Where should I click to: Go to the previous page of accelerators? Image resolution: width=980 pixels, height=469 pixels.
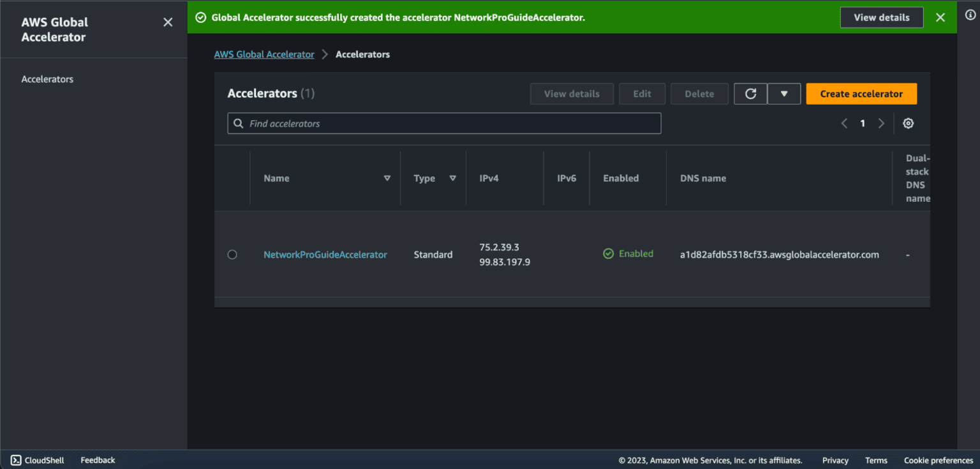pos(844,123)
